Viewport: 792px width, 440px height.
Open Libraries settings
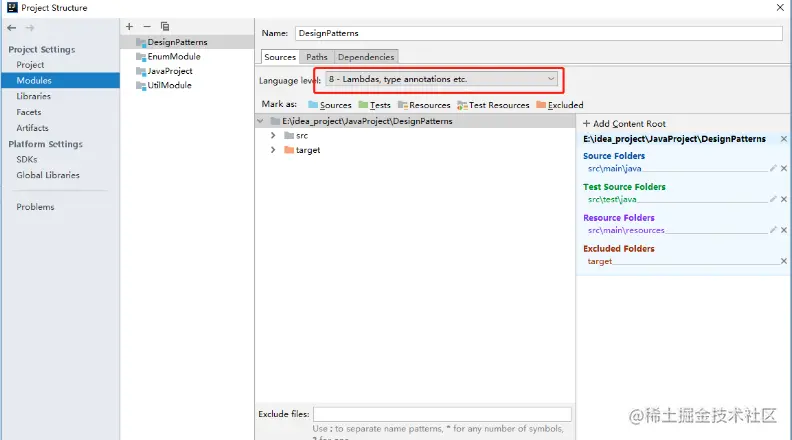[x=33, y=96]
